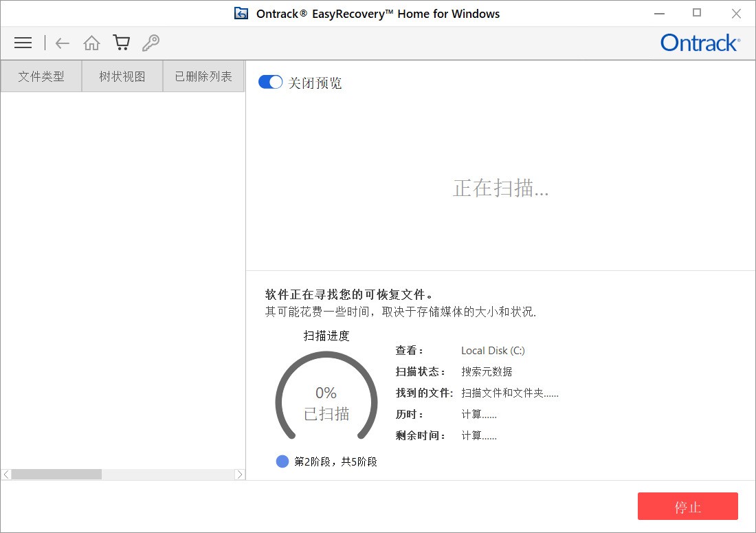Image resolution: width=756 pixels, height=533 pixels.
Task: Click the Local Disk (C:) label
Action: tap(492, 351)
